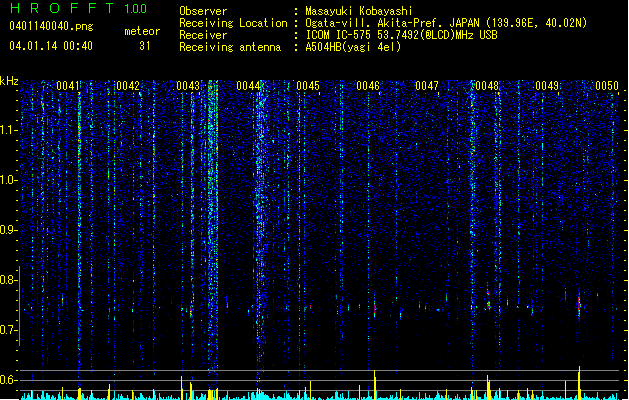Image resolution: width=629 pixels, height=400 pixels.
Task: Click the 0.9 kHz axis tick label
Action: [8, 230]
